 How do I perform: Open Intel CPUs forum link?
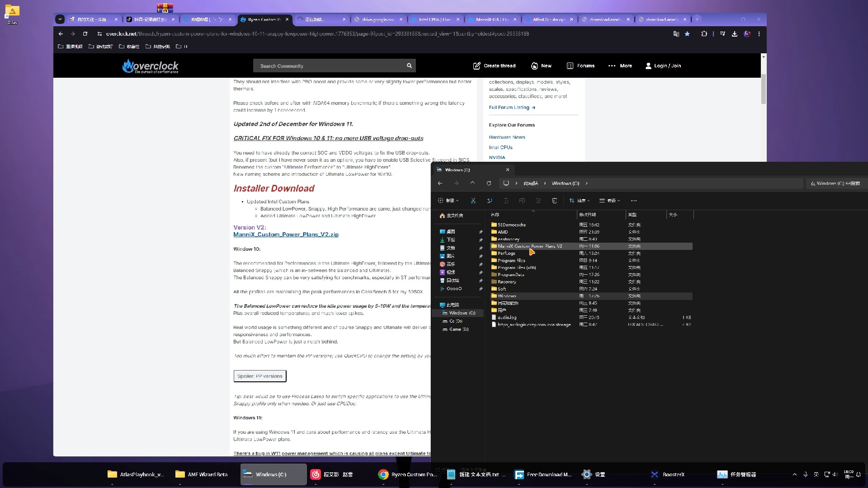(x=500, y=147)
